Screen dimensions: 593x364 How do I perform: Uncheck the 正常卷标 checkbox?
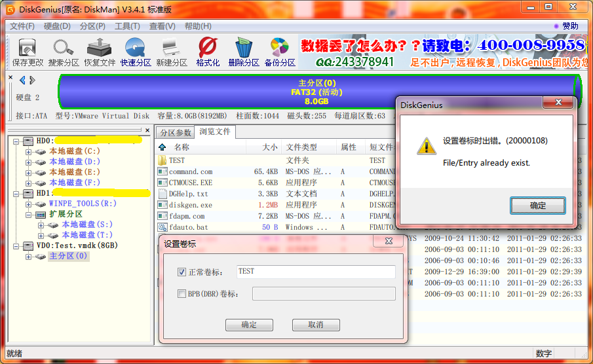tap(182, 272)
